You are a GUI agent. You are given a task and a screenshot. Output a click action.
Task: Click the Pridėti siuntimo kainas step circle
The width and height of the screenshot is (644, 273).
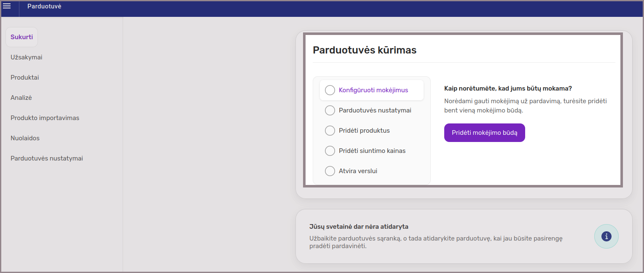[x=330, y=151]
